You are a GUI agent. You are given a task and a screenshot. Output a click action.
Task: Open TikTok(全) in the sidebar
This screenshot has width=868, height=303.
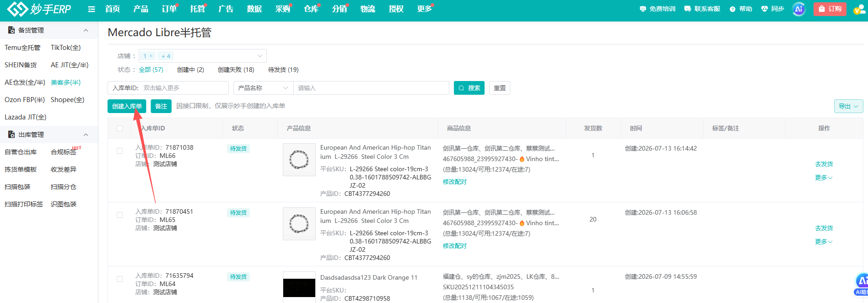coord(66,48)
